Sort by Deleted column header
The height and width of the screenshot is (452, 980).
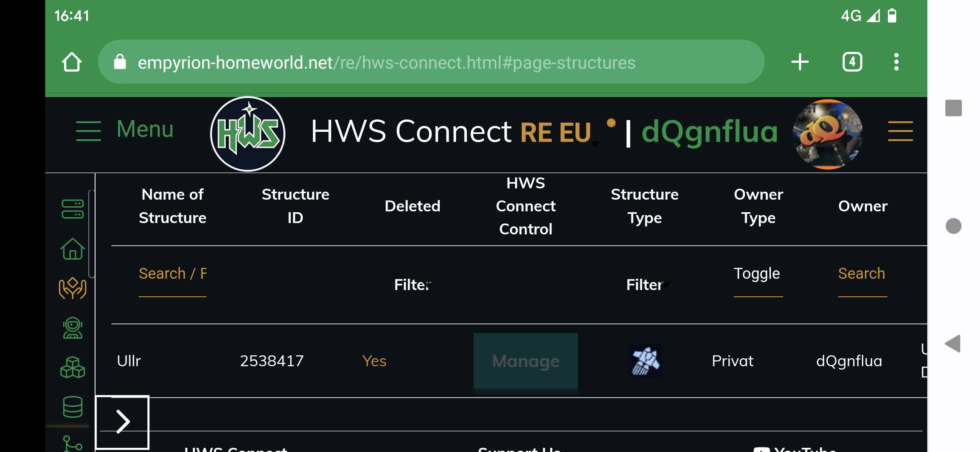pos(413,206)
